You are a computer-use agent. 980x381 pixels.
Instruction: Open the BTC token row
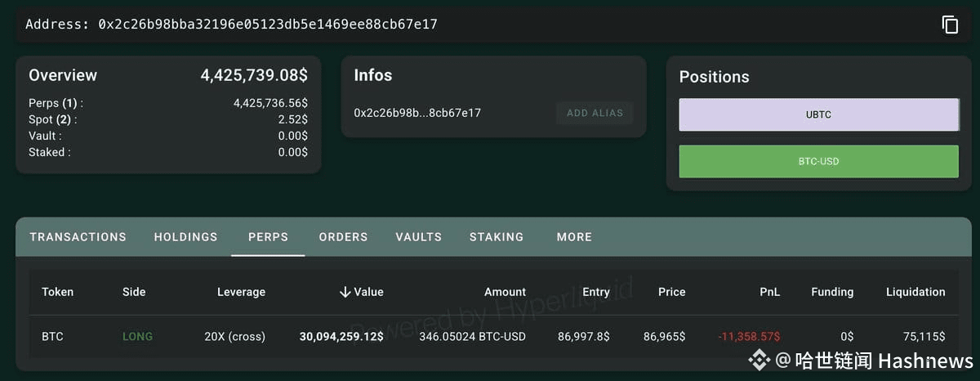point(494,336)
